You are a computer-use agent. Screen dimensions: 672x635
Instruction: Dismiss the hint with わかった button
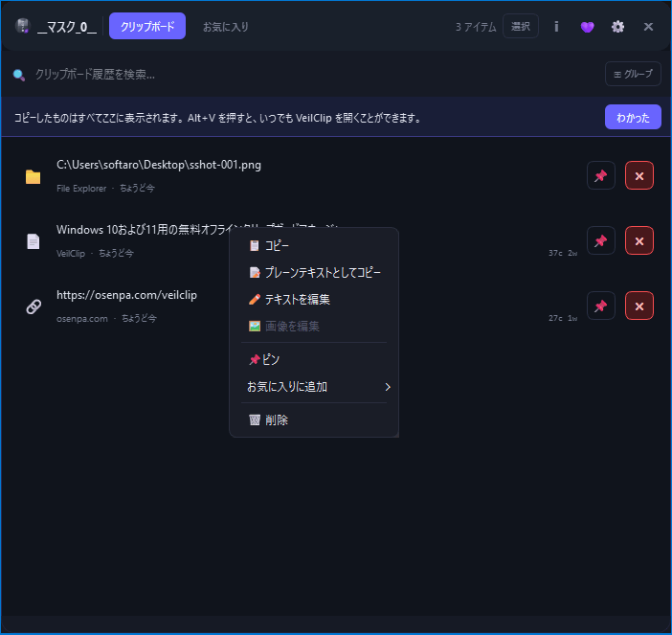pos(632,118)
